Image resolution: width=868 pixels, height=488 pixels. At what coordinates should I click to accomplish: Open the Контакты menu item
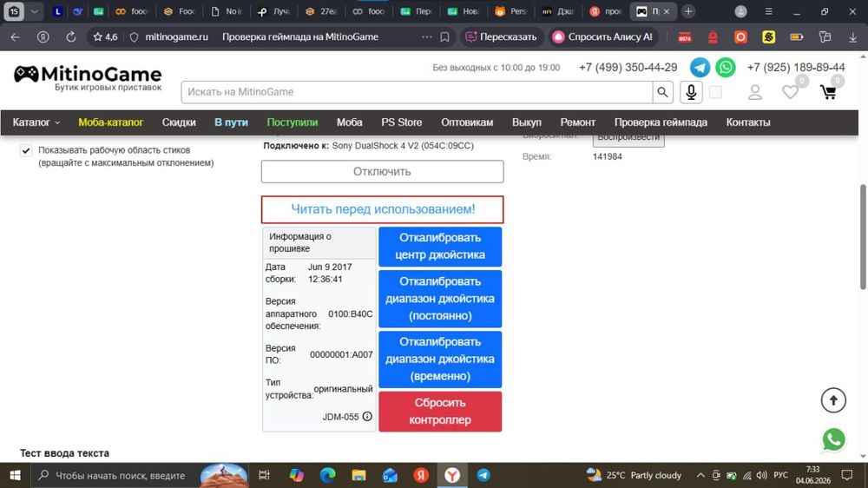coord(748,122)
